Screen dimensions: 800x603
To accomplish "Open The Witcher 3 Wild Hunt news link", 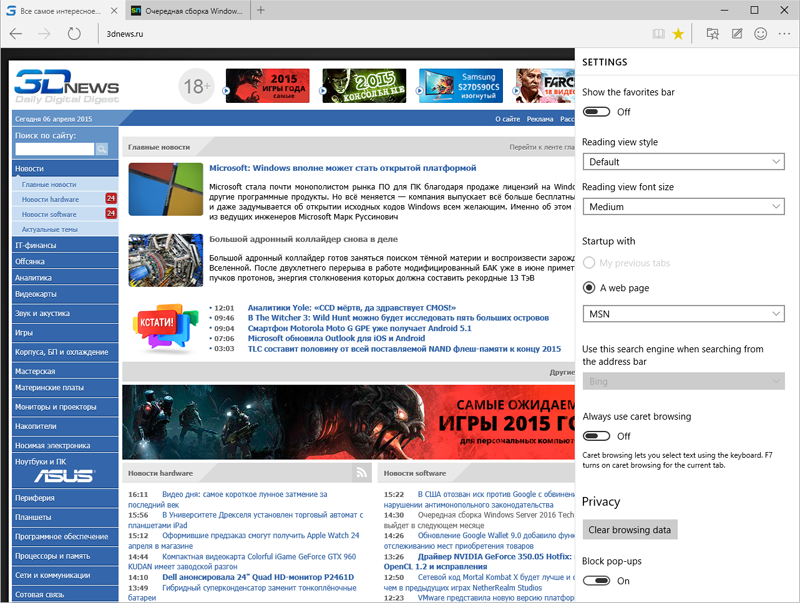I will pos(398,318).
